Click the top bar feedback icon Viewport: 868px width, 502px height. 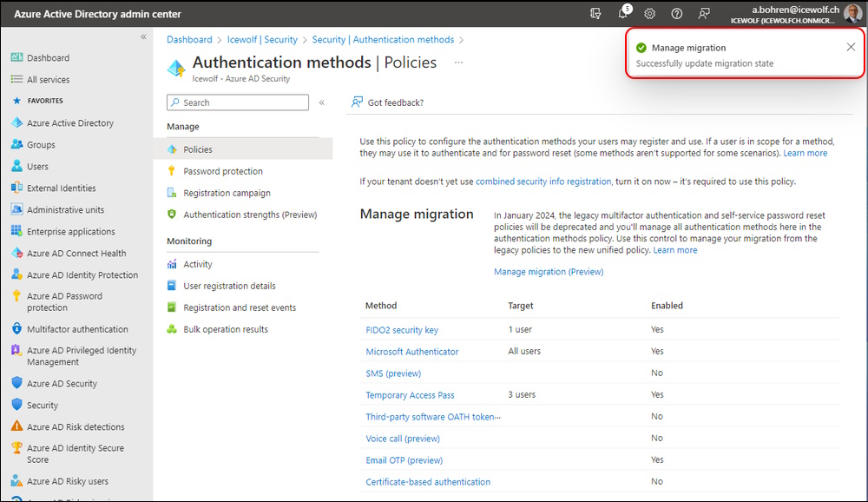pos(704,14)
